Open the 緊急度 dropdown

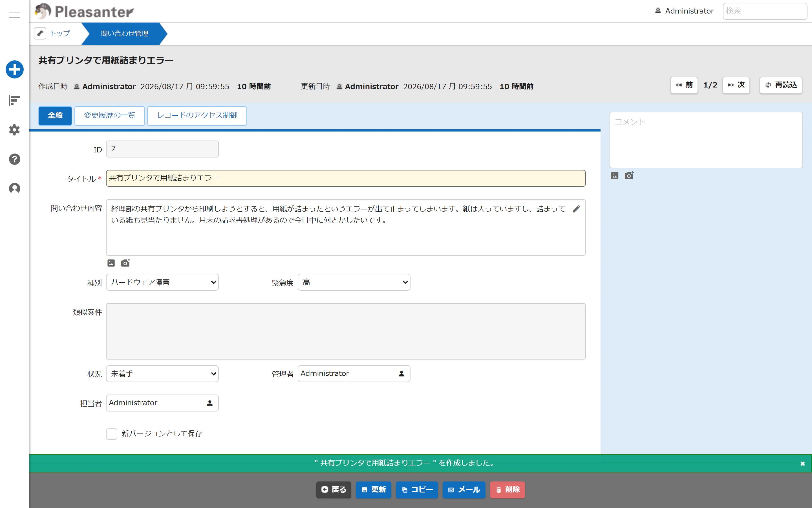click(x=354, y=282)
